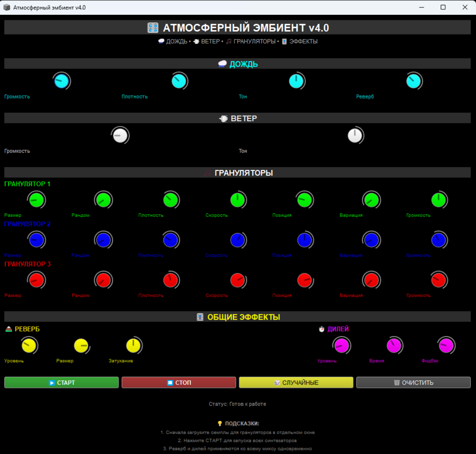This screenshot has width=476, height=454.
Task: Click Гранулятор 2 Скорость blue knob
Action: pos(237,240)
